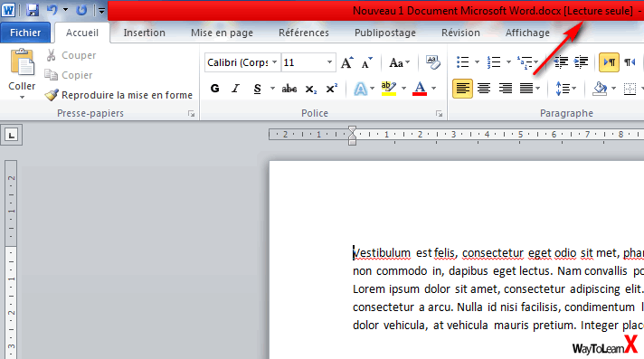Switch to the Publipostage tab
644x359 pixels.
(x=384, y=33)
